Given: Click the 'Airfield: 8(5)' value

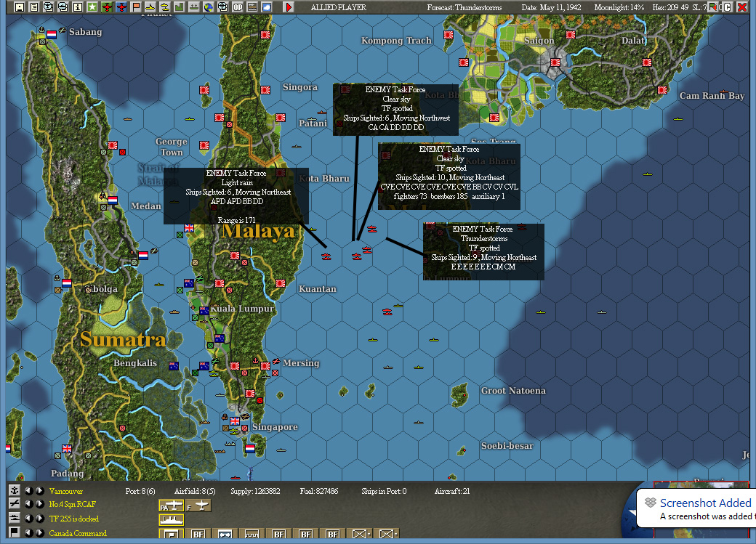Looking at the screenshot, I should (x=195, y=491).
